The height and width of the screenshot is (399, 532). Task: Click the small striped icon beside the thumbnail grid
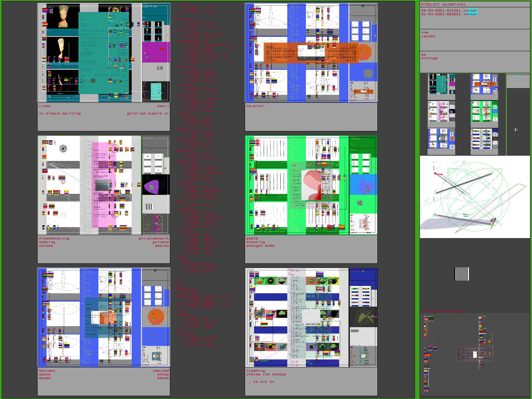click(x=515, y=130)
